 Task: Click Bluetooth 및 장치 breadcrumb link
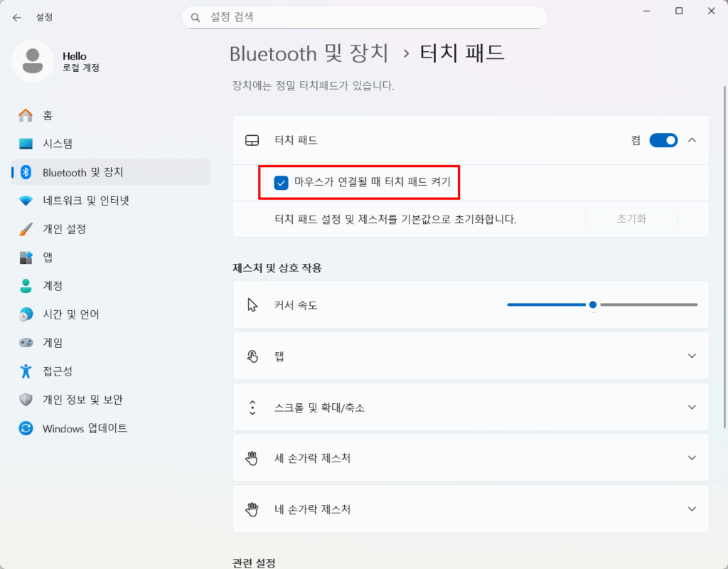coord(309,53)
